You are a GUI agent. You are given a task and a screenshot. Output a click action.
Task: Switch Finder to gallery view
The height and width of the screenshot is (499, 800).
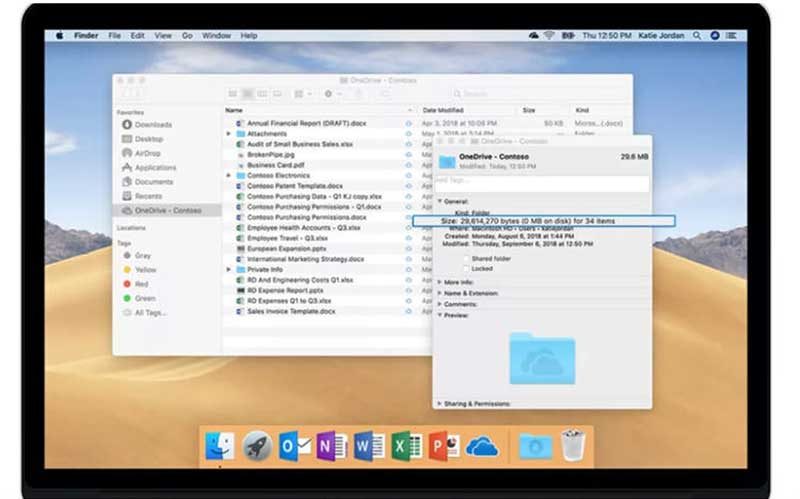[278, 94]
